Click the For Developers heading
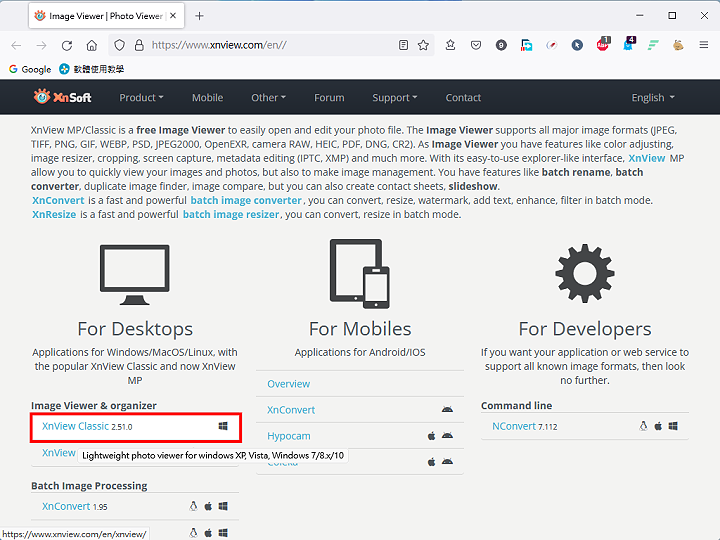The height and width of the screenshot is (540, 720). (x=585, y=329)
